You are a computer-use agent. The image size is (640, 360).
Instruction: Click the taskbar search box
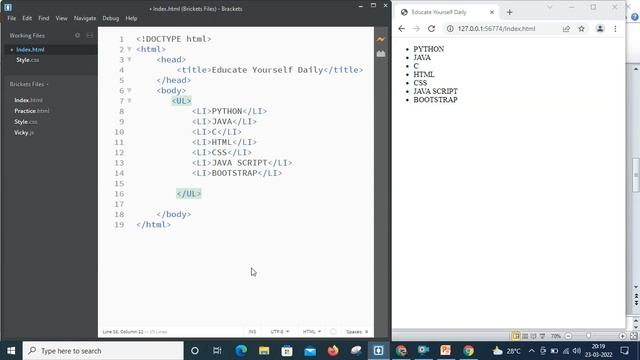[103, 351]
